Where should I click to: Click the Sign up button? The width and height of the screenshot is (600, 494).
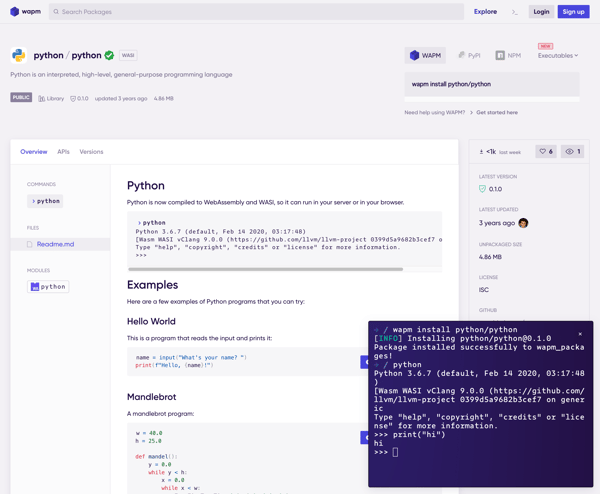click(573, 12)
